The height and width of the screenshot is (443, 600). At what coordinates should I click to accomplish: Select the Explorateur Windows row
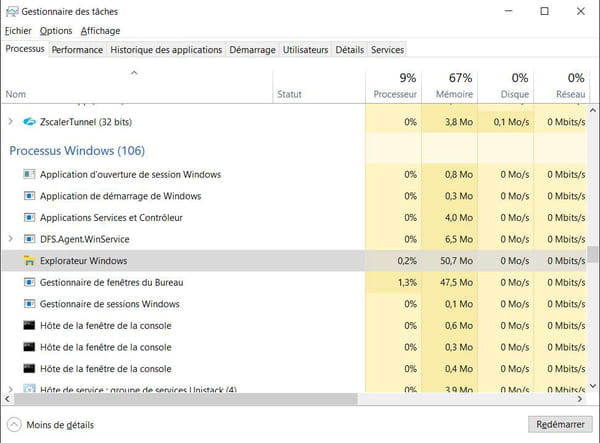[x=294, y=261]
